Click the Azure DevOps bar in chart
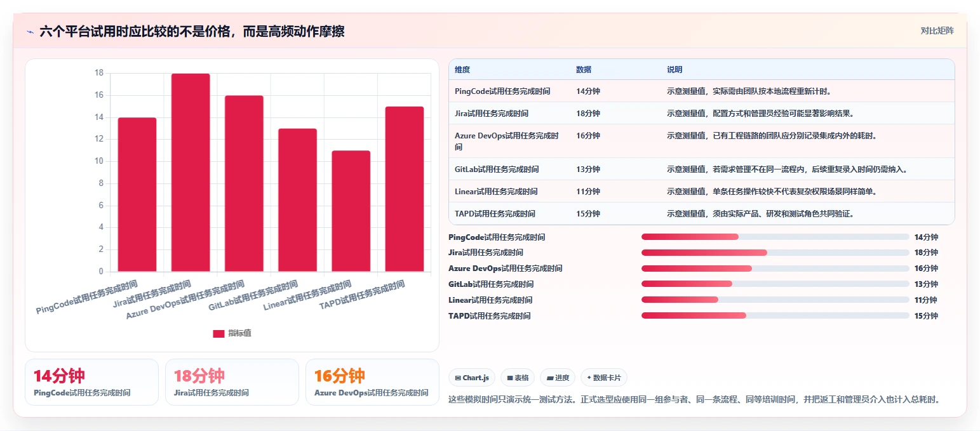Screen dimensions: 980x431 tap(244, 183)
